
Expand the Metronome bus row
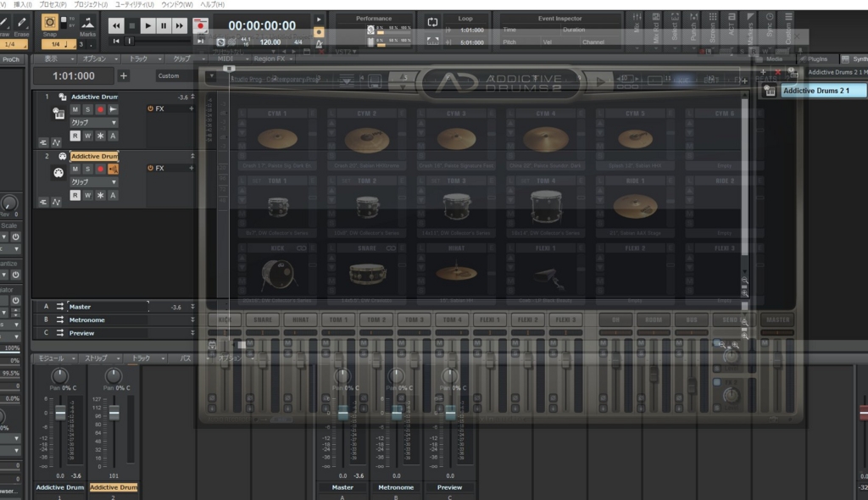192,319
